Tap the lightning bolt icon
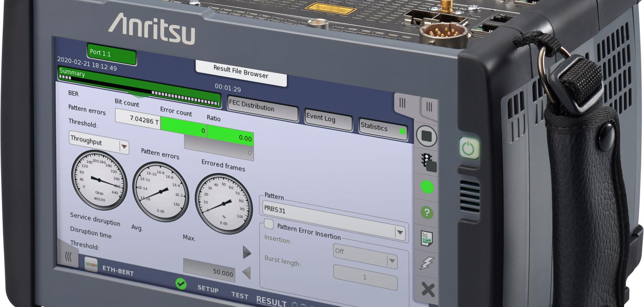This screenshot has height=307, width=644. click(427, 264)
